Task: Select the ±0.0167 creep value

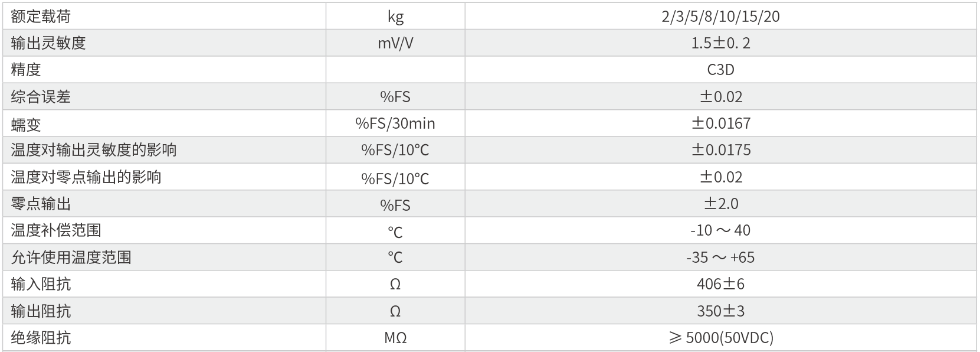Action: (720, 123)
